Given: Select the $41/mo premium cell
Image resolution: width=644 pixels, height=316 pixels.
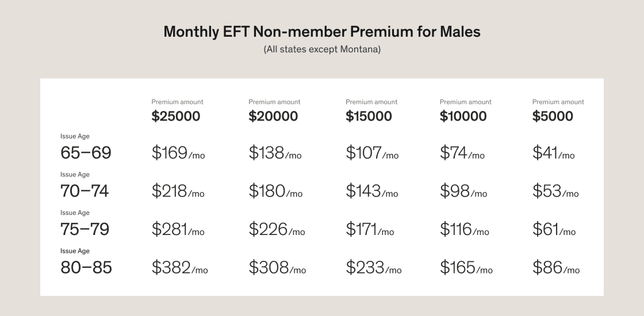Looking at the screenshot, I should click(553, 153).
